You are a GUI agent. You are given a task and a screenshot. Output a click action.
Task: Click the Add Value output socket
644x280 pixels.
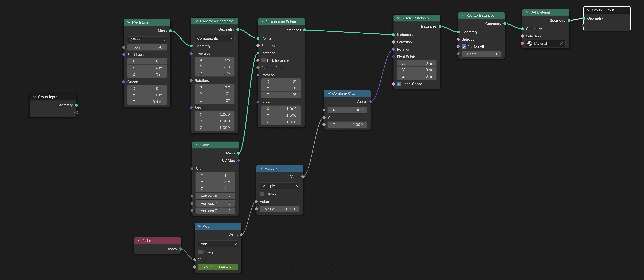pos(241,235)
